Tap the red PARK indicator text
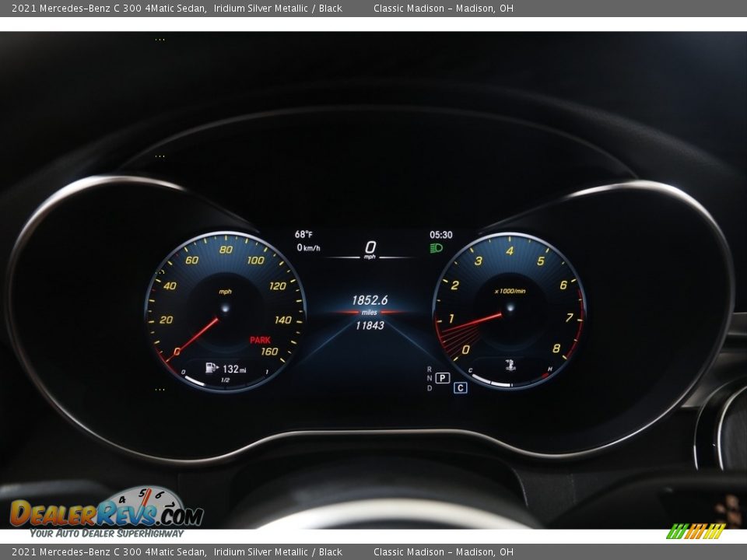This screenshot has width=747, height=560. 260,340
